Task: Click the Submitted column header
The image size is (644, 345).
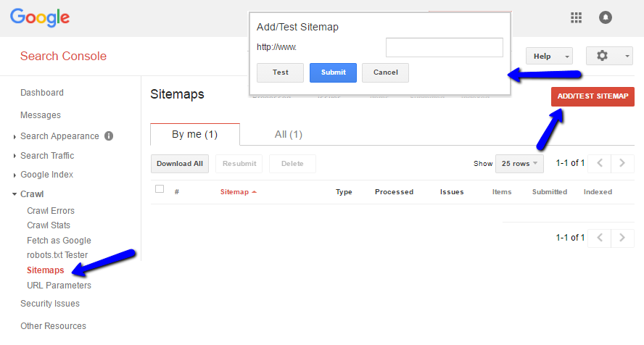Action: pyautogui.click(x=550, y=192)
